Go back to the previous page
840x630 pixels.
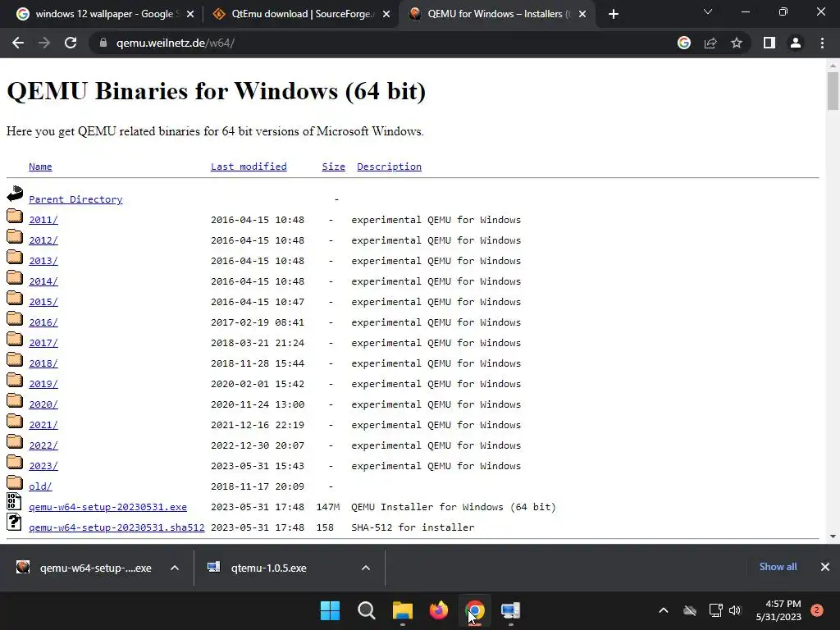point(18,43)
